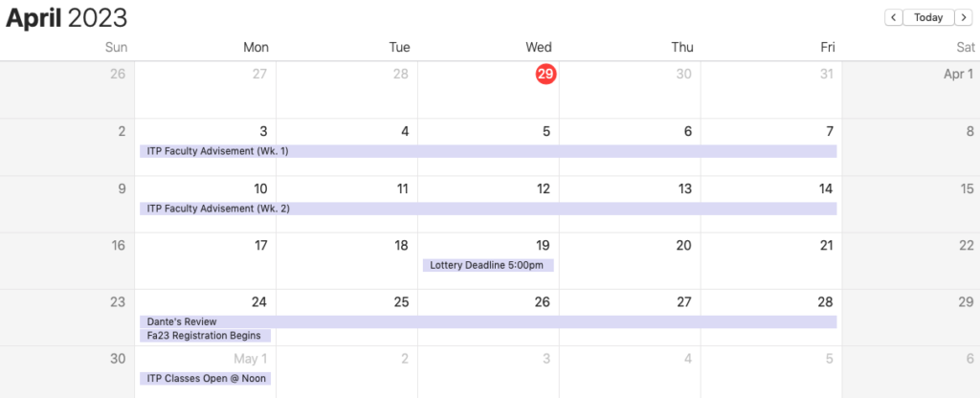Go to previous month arrow
The height and width of the screenshot is (398, 980).
point(894,17)
